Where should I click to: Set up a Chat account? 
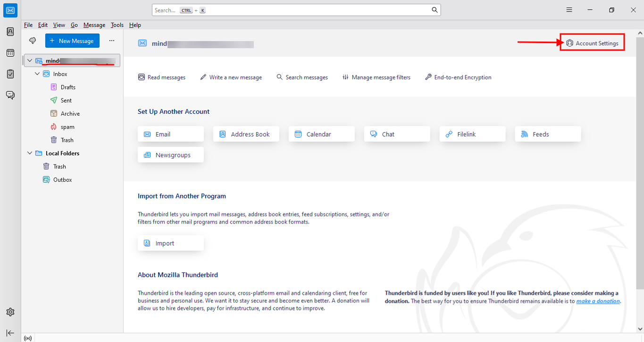tap(397, 134)
